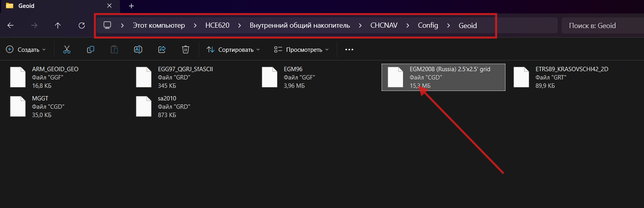This screenshot has height=208, width=644.
Task: Click file name EGM96
Action: (293, 69)
